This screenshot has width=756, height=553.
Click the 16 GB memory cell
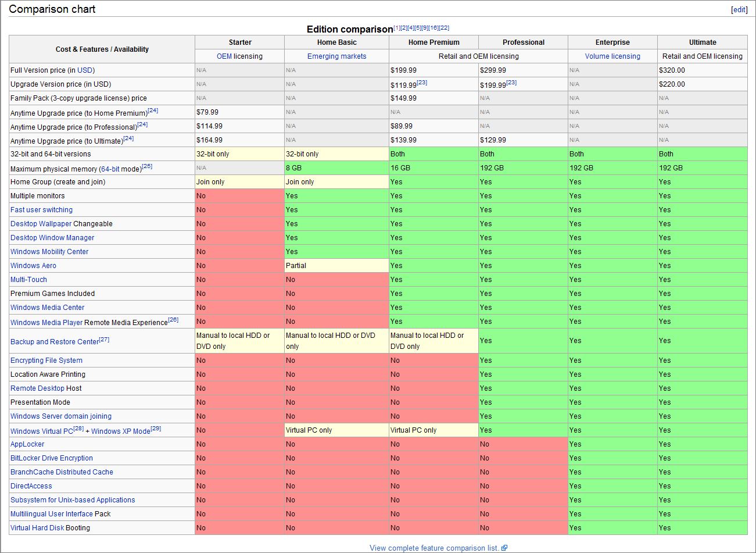[x=433, y=168]
